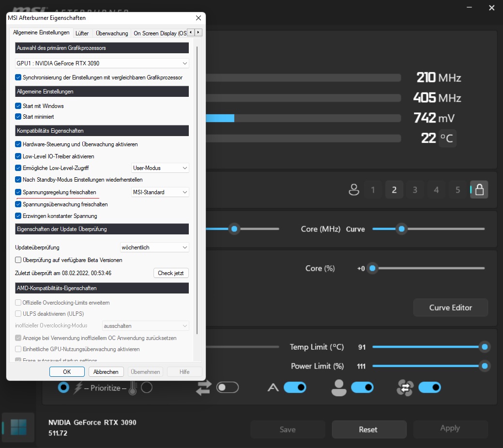Click OK in the properties dialog

pos(67,371)
